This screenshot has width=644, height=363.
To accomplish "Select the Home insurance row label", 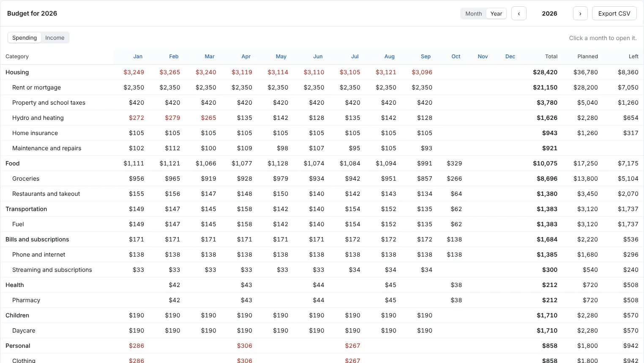I will [x=35, y=133].
